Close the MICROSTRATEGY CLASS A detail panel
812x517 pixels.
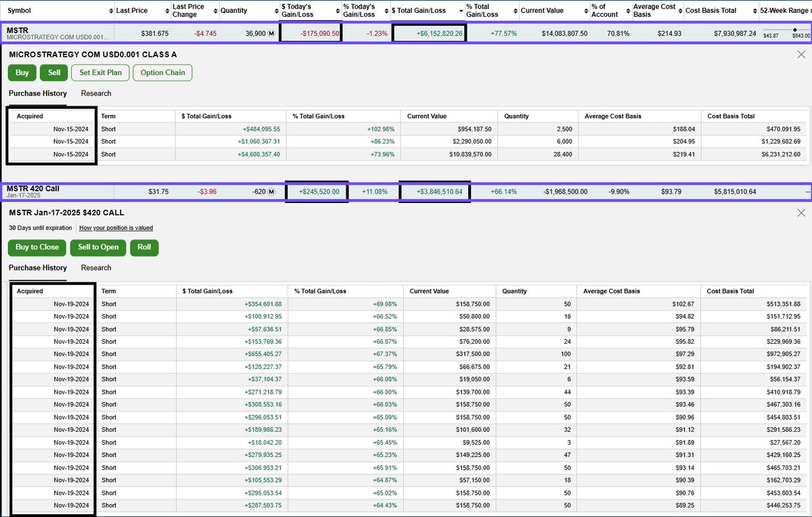(x=801, y=54)
